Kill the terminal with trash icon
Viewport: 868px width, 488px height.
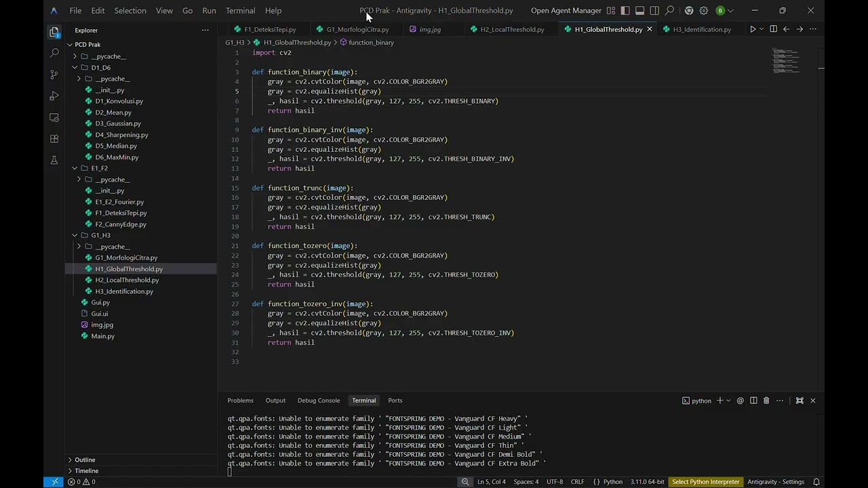(x=766, y=401)
